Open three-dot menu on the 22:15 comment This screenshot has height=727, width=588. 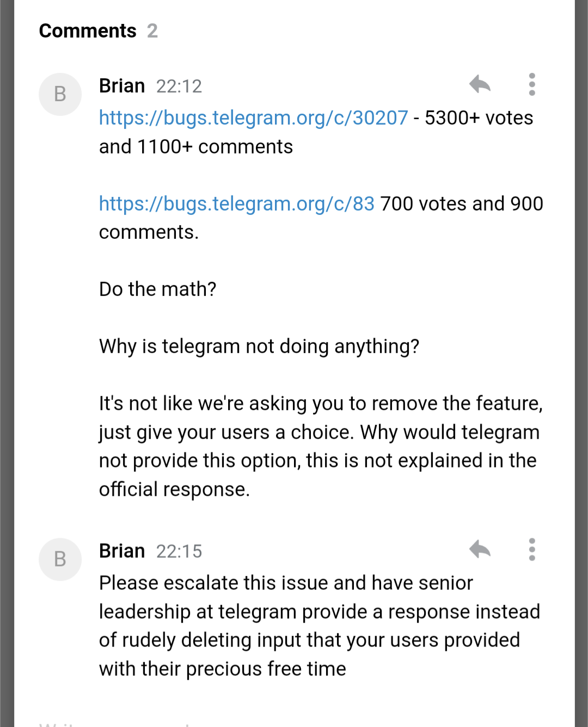tap(532, 550)
